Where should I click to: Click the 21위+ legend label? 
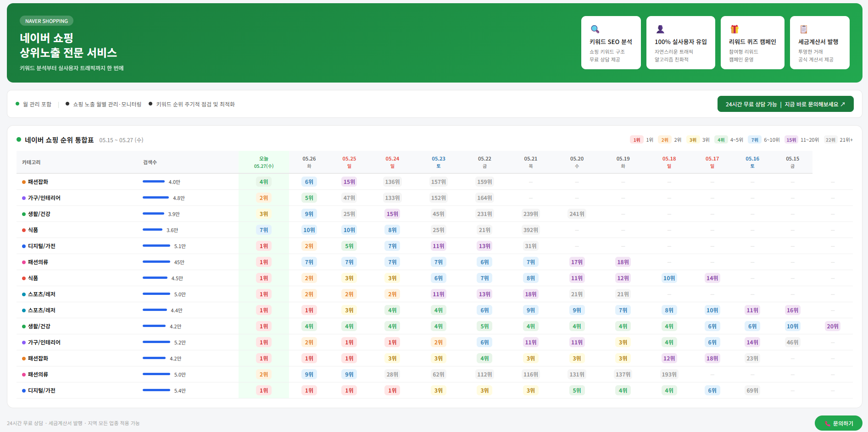pyautogui.click(x=846, y=140)
